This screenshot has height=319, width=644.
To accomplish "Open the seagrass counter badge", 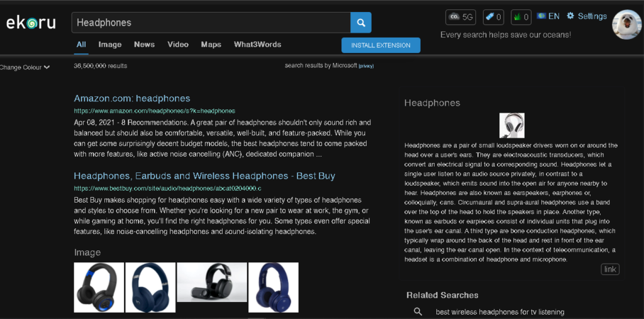I will pyautogui.click(x=521, y=17).
